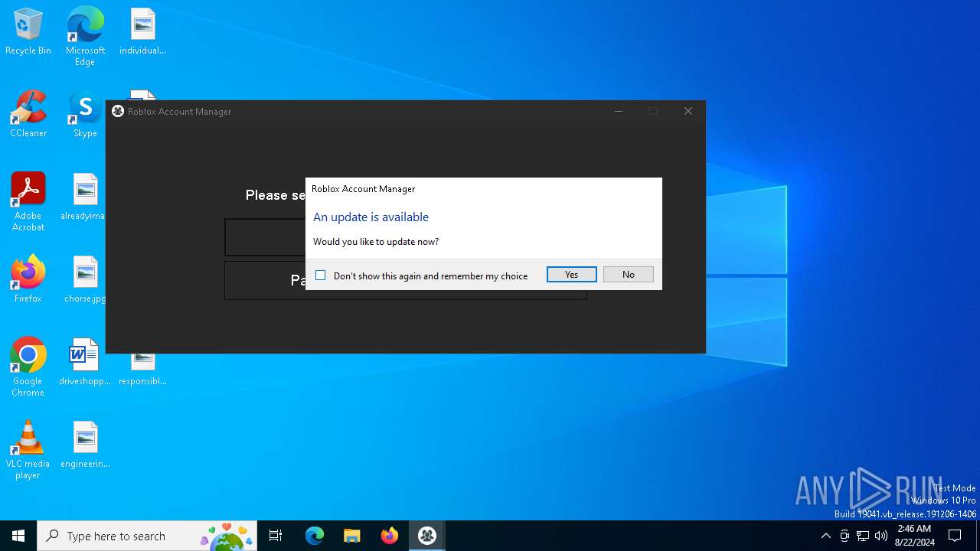This screenshot has height=551, width=980.
Task: Click Yes to update now
Action: tap(571, 275)
